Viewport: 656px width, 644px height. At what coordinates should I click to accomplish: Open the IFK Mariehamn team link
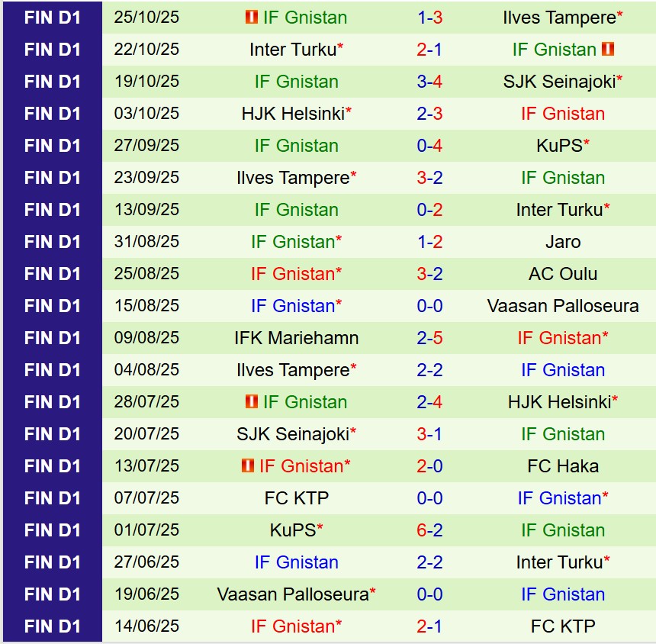point(296,338)
